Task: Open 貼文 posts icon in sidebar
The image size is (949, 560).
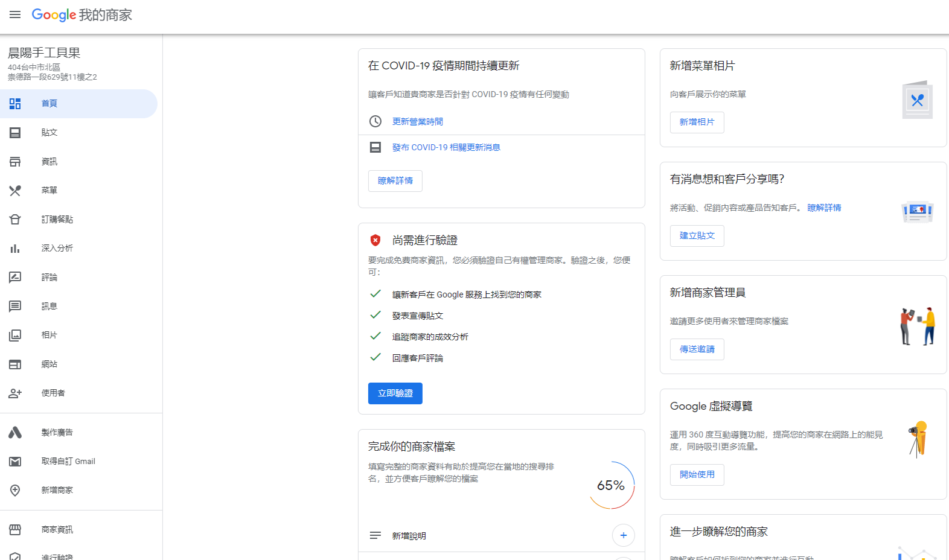Action: pos(15,133)
